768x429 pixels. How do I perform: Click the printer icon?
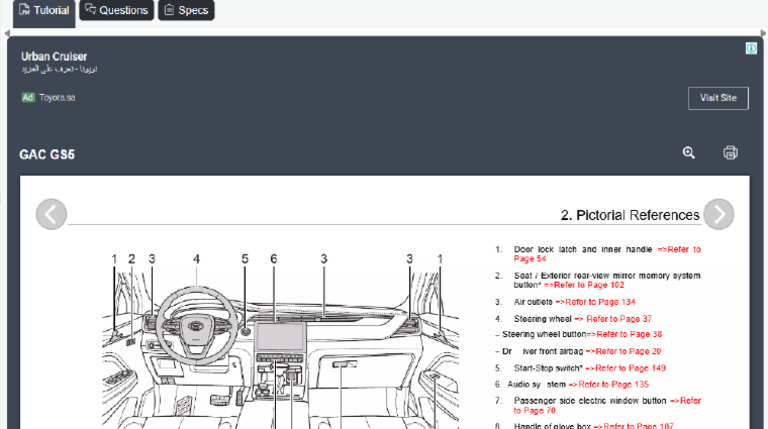[x=730, y=153]
